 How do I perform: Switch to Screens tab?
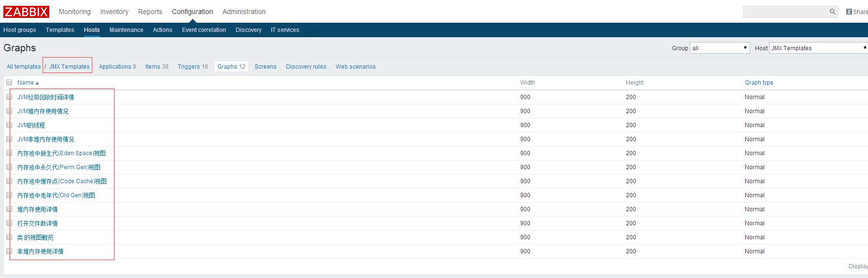pyautogui.click(x=266, y=67)
